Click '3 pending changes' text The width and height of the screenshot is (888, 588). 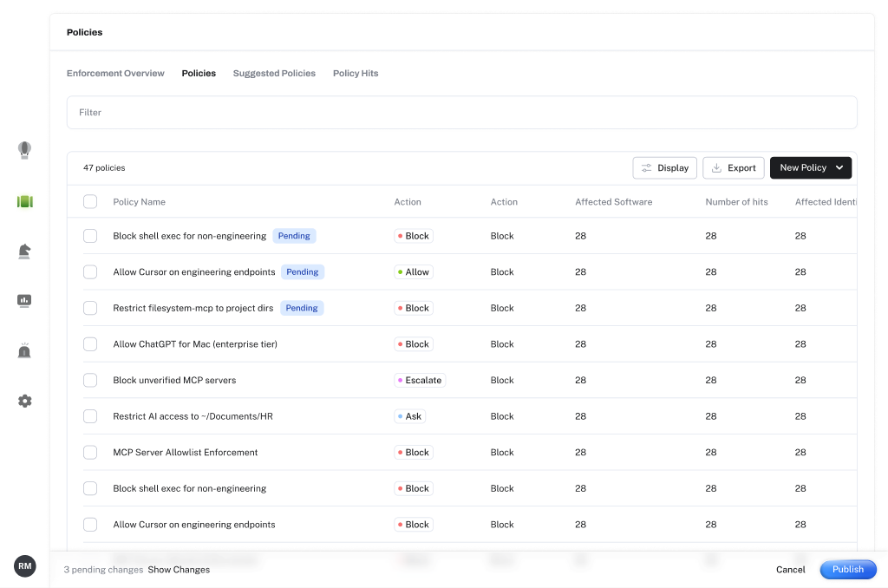103,569
